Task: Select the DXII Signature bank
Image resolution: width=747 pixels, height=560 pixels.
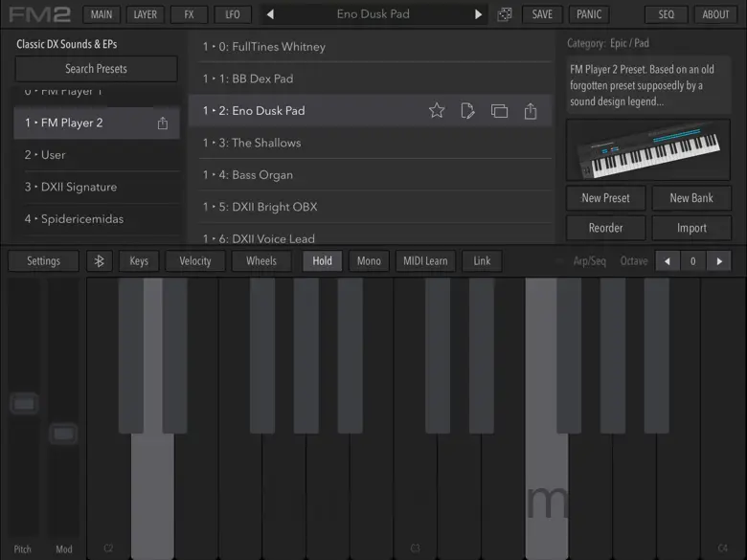Action: coord(97,187)
